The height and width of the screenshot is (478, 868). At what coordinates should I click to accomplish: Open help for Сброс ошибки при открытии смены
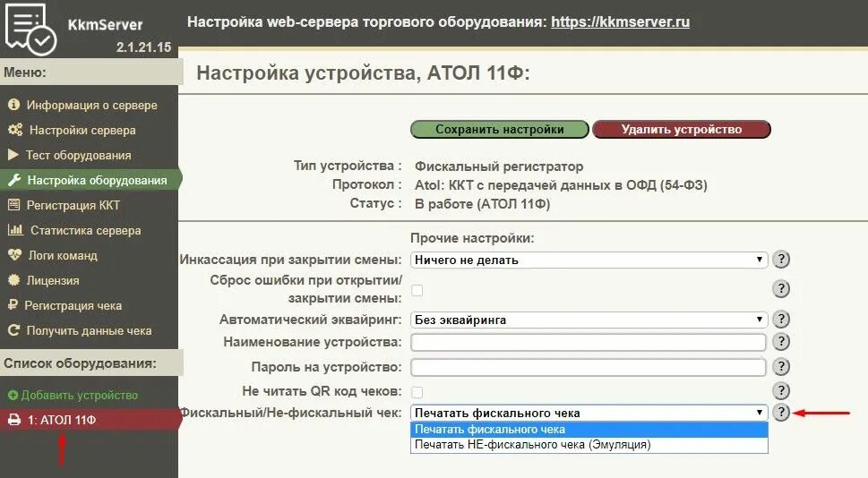780,289
